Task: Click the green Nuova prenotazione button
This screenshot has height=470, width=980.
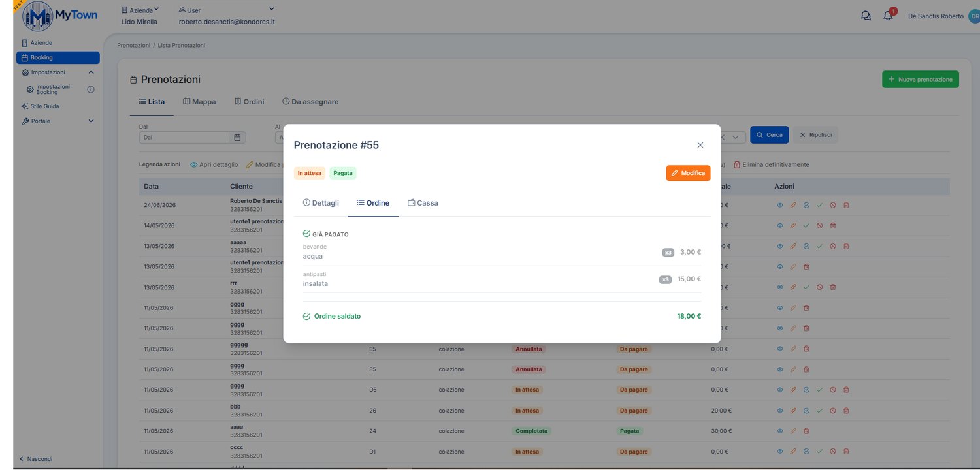Action: click(x=920, y=80)
